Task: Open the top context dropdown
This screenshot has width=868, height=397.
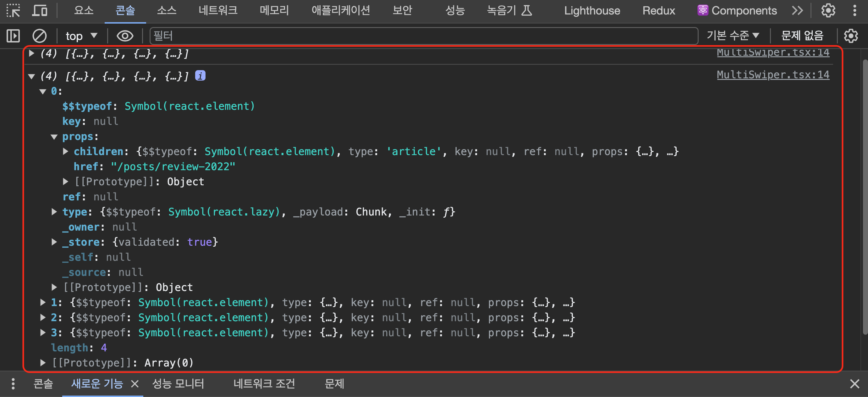Action: tap(81, 36)
